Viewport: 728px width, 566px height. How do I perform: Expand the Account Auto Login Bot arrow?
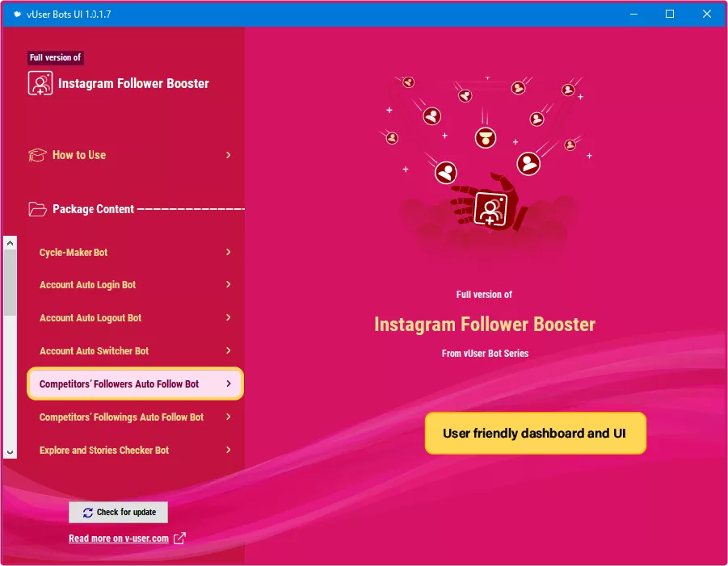coord(229,284)
